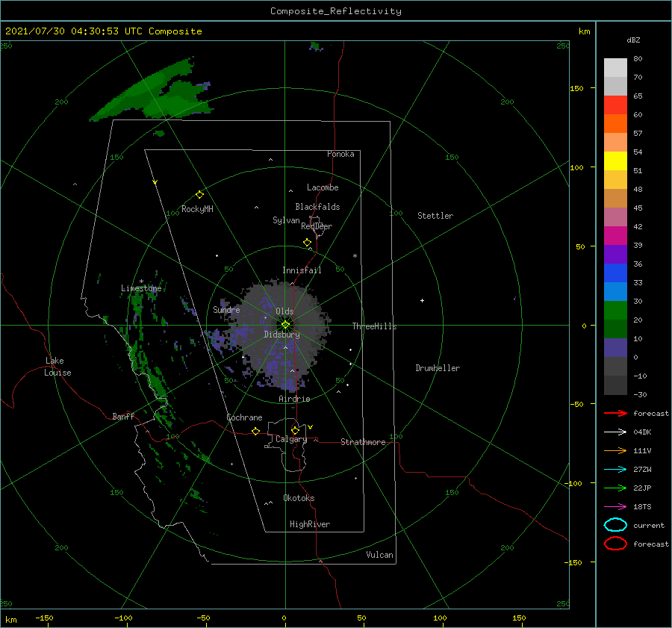Click the red 'forecast' ellipse legend icon
This screenshot has width=672, height=628.
click(x=615, y=544)
